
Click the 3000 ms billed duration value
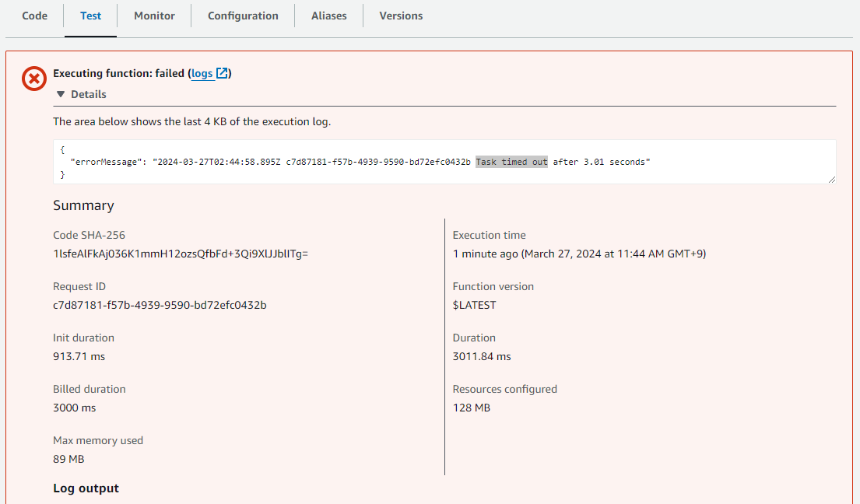[75, 408]
